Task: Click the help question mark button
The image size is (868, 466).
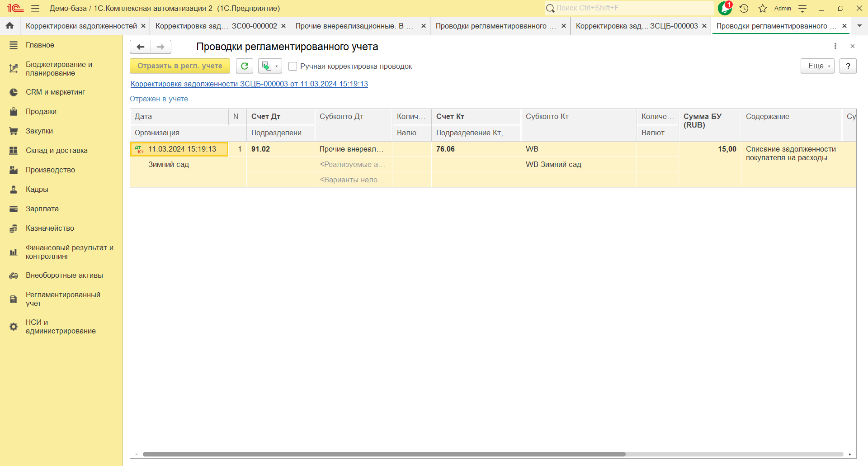Action: point(848,66)
